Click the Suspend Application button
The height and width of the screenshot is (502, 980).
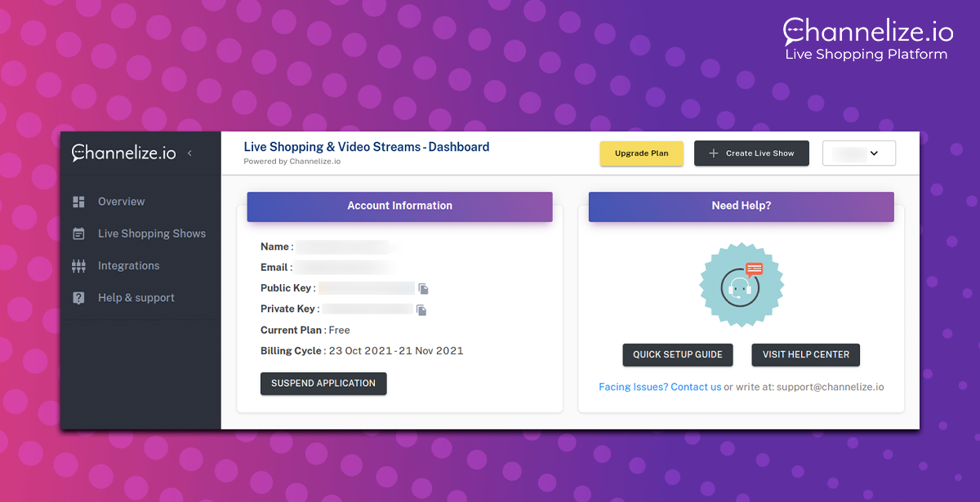coord(323,384)
